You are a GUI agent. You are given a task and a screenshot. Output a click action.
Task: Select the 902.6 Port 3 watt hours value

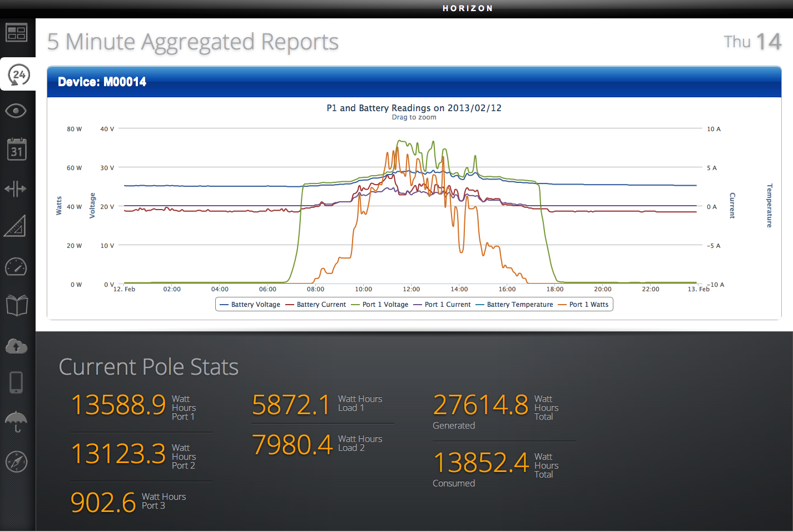click(103, 503)
